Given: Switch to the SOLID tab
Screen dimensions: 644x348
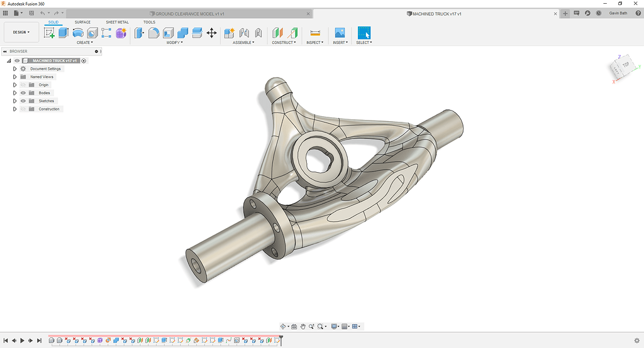Looking at the screenshot, I should click(x=53, y=22).
